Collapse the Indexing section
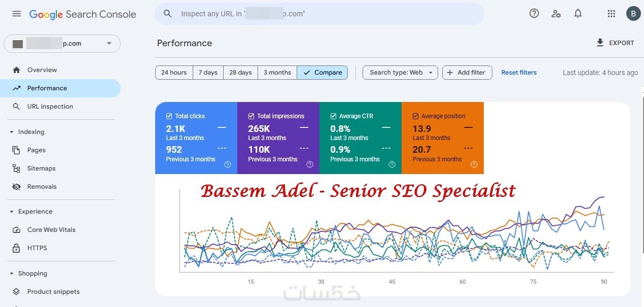The height and width of the screenshot is (307, 644). coord(12,132)
